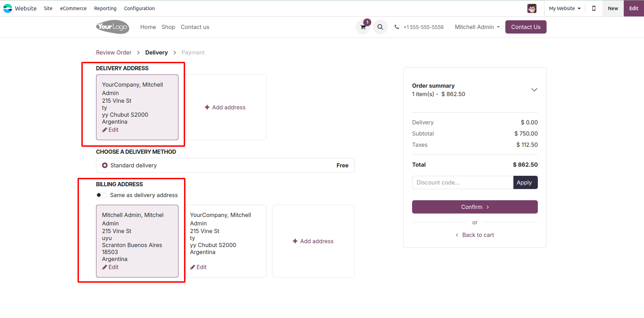Click Mitchell Admin avatar in top bar
Screen dimensions: 644x318
[532, 8]
